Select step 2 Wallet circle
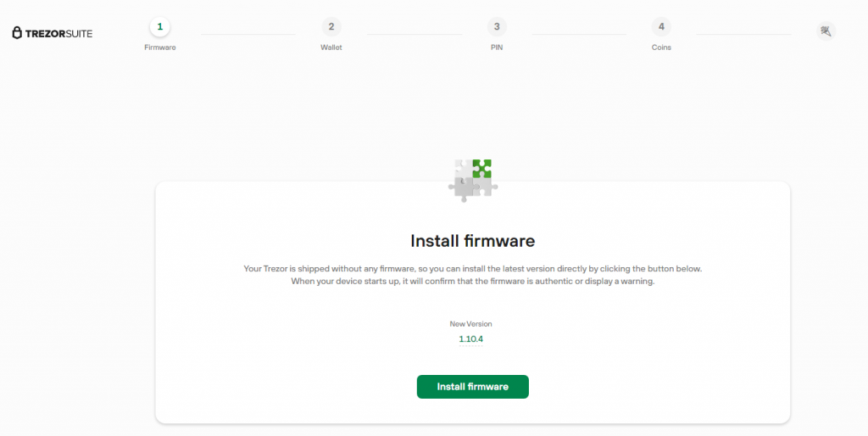 (x=331, y=26)
